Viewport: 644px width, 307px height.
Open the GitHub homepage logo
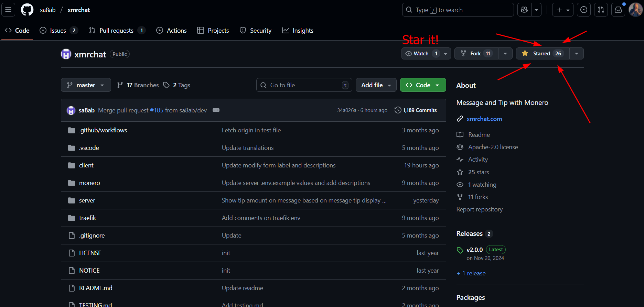[x=27, y=10]
